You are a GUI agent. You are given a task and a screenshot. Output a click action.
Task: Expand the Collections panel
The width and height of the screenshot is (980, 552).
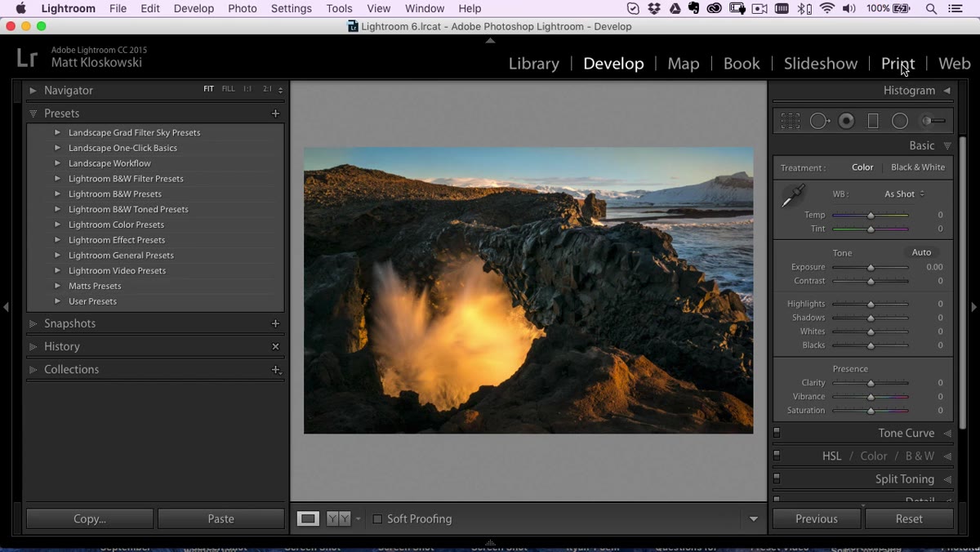tap(33, 369)
